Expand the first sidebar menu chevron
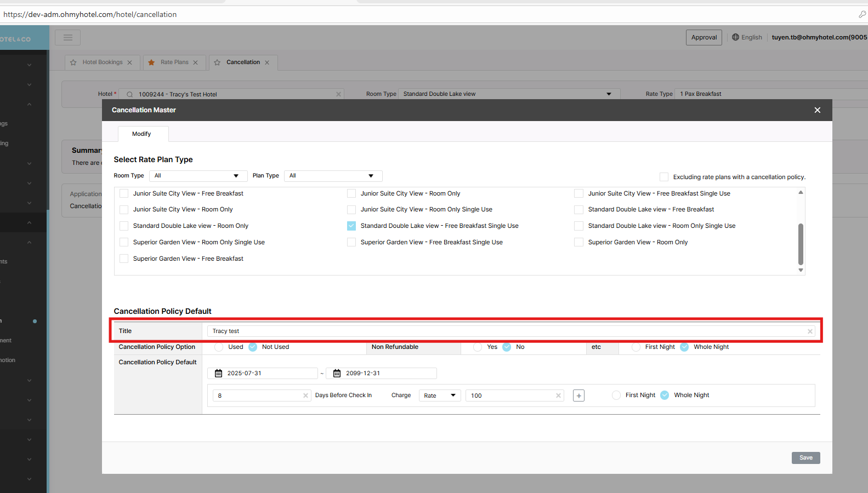Screen dimensions: 868x493 [x=29, y=65]
